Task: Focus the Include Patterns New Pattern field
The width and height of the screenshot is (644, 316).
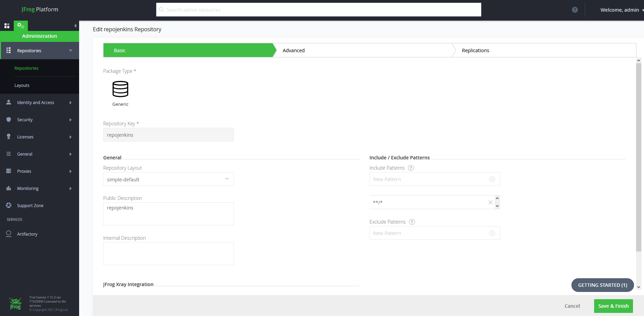Action: click(x=435, y=179)
